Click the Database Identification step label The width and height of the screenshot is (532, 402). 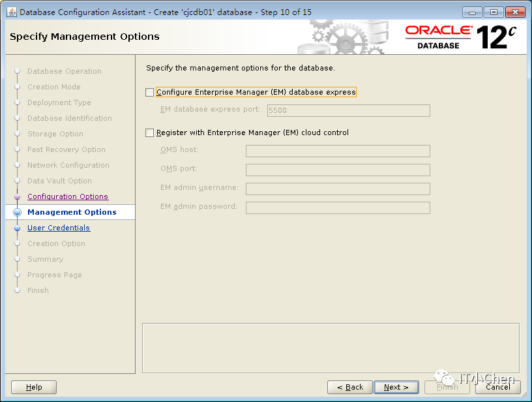pyautogui.click(x=70, y=118)
